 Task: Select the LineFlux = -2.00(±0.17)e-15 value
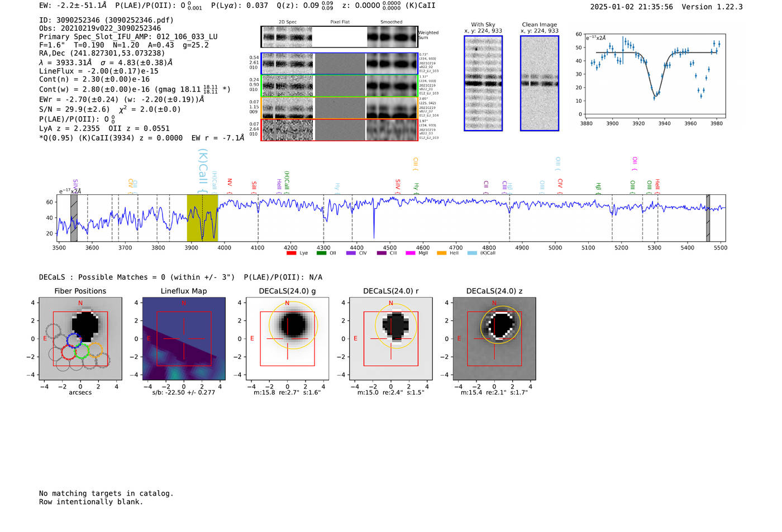99,71
